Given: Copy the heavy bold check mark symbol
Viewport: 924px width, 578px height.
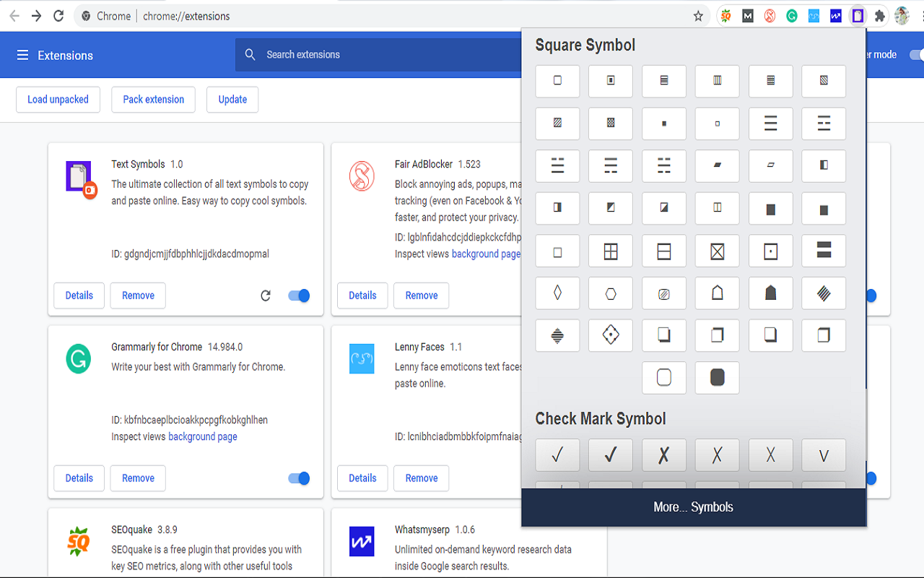Looking at the screenshot, I should (611, 455).
